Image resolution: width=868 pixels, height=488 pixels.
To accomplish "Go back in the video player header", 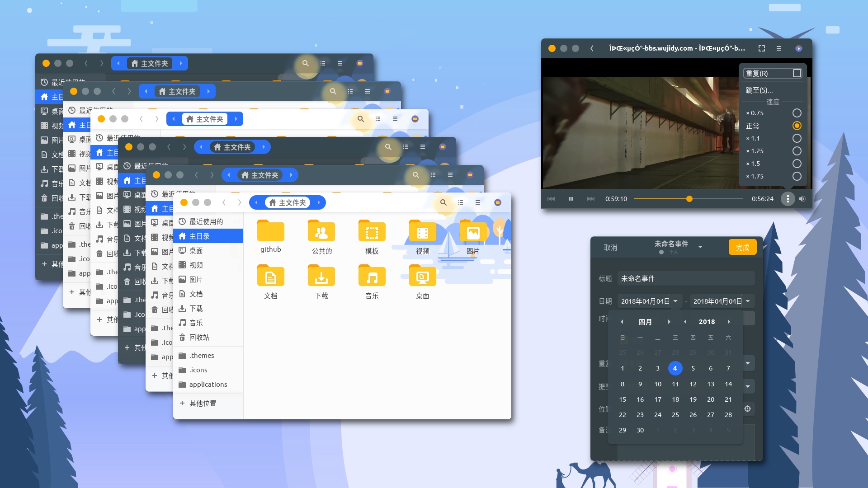I will [x=592, y=48].
